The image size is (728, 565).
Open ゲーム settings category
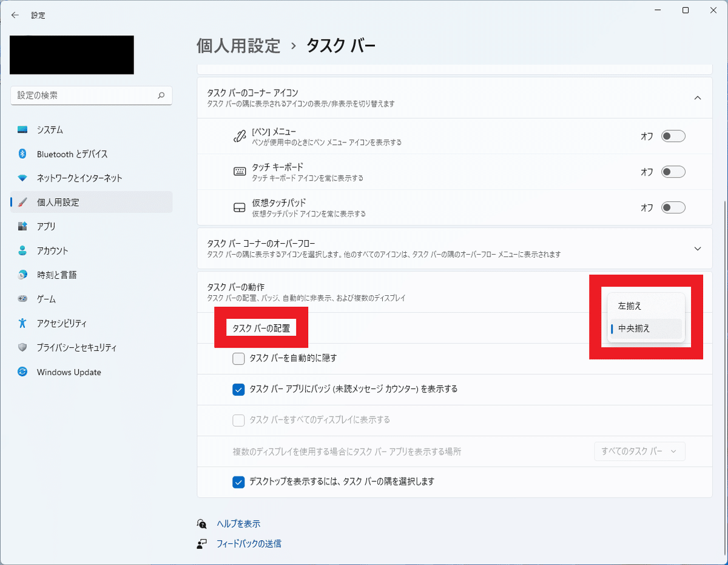(x=92, y=299)
